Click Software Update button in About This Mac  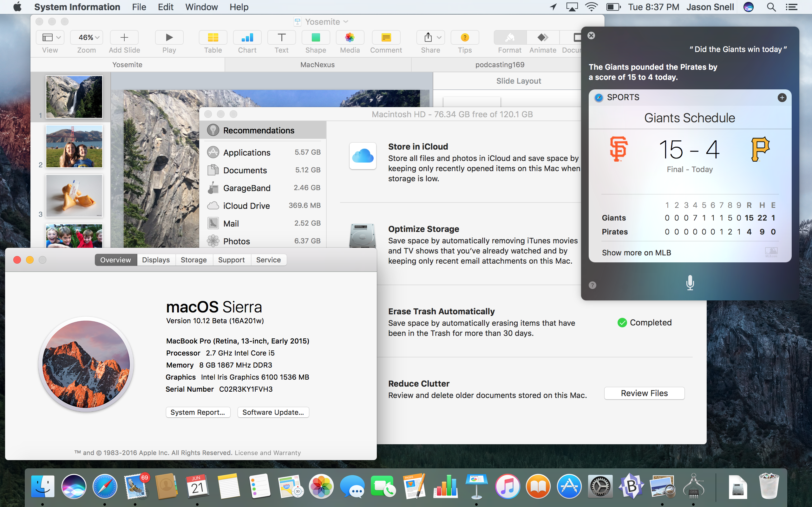point(273,412)
